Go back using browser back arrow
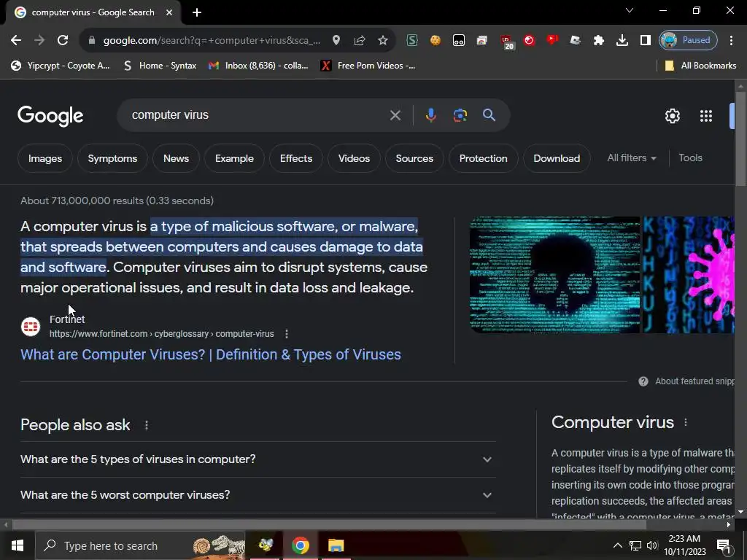 pyautogui.click(x=16, y=41)
